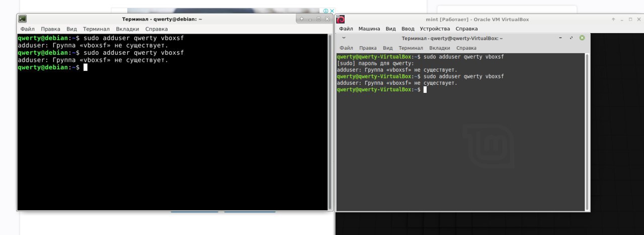This screenshot has width=644, height=235.
Task: Minimize the Debian terminal window
Action: tap(310, 19)
